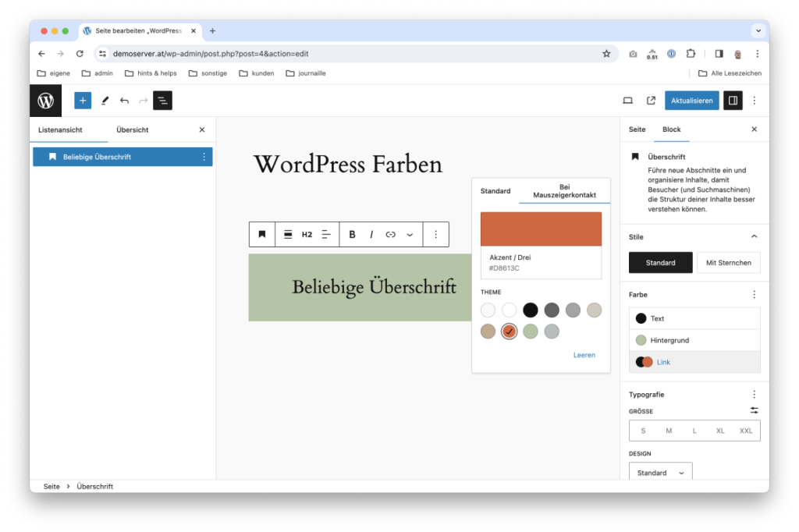Select font size S

[643, 431]
